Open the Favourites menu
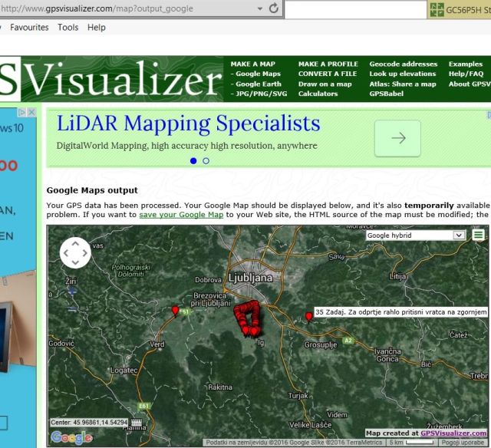491x448 pixels. pyautogui.click(x=29, y=27)
